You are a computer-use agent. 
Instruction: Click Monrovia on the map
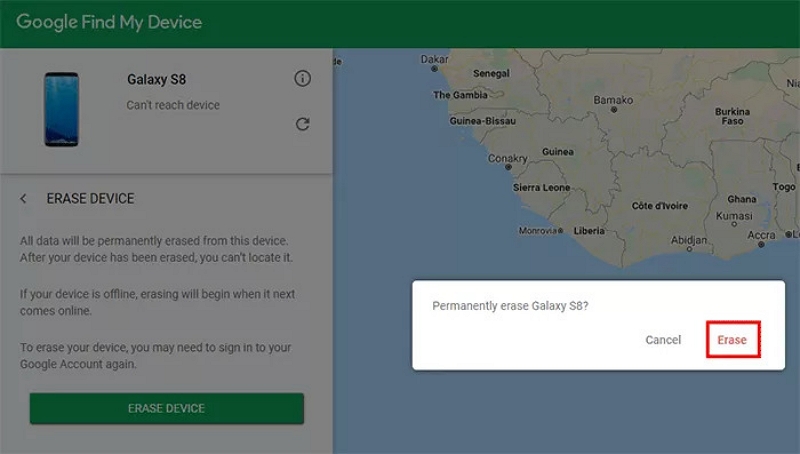click(x=538, y=231)
